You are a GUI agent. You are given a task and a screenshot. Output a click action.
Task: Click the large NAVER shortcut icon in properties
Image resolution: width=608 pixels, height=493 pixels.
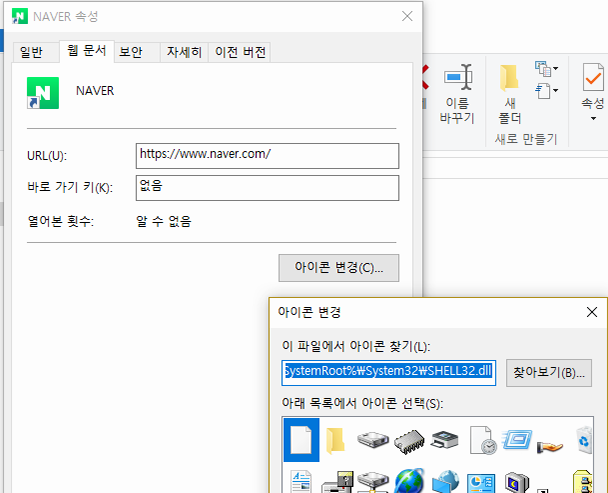point(43,93)
